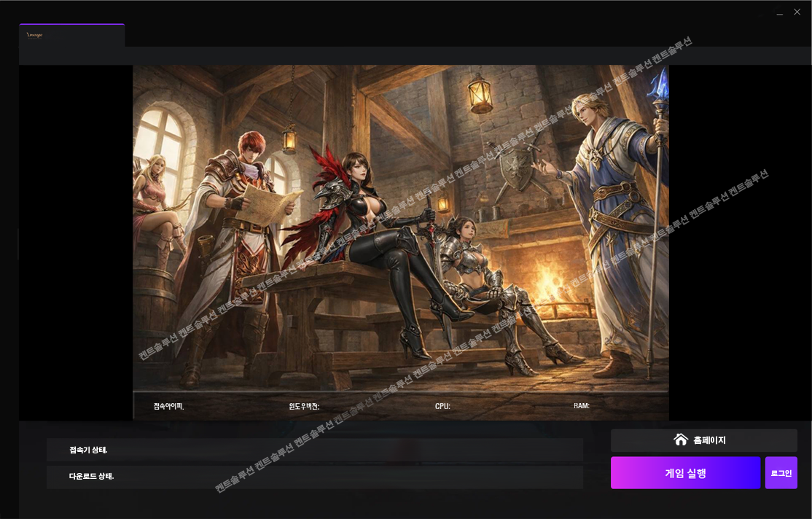Click the 다운로드 상태 progress bar
Viewport: 812px width, 519px height.
pyautogui.click(x=315, y=477)
